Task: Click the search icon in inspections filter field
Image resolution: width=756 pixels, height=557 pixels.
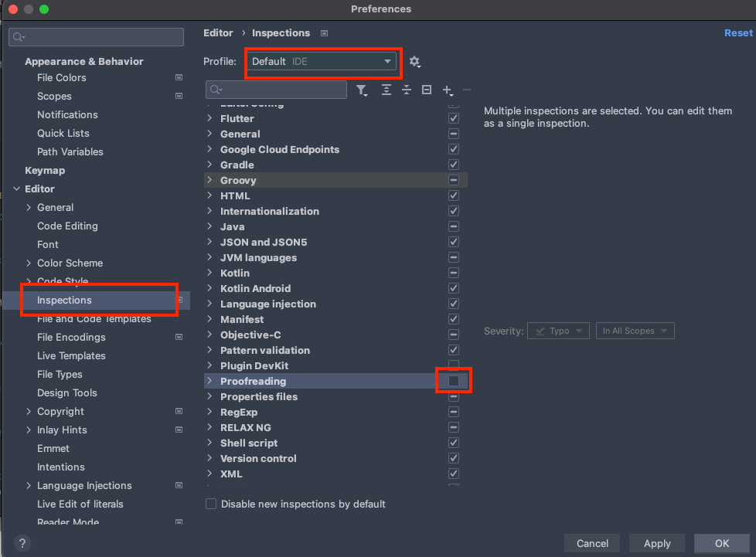Action: point(216,90)
